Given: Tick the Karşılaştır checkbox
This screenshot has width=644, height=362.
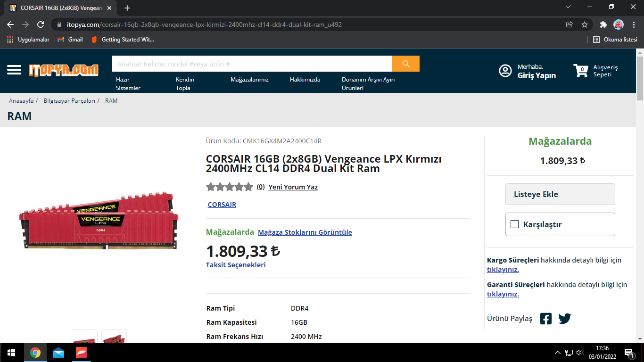Looking at the screenshot, I should click(x=514, y=224).
